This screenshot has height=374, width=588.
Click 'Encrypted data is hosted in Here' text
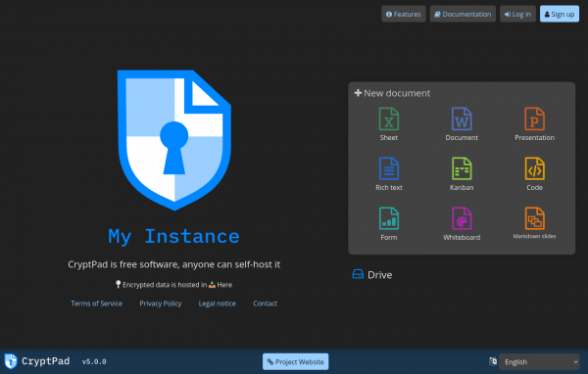click(x=174, y=285)
